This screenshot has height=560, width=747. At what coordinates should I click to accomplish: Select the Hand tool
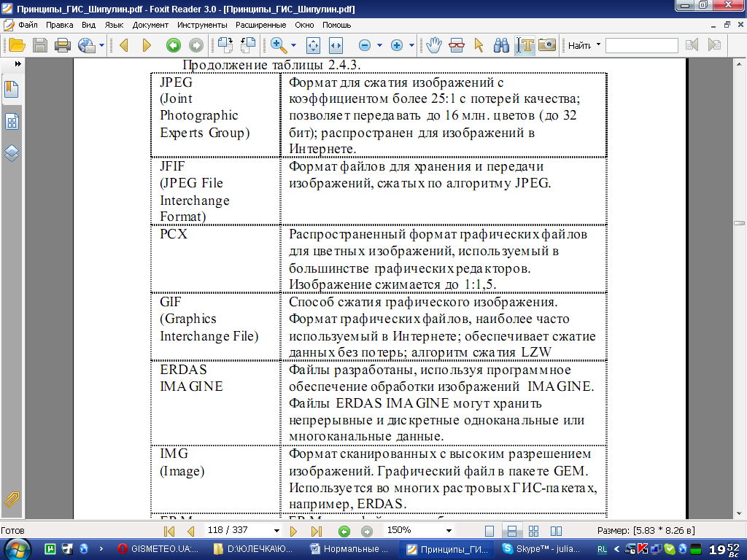coord(434,45)
